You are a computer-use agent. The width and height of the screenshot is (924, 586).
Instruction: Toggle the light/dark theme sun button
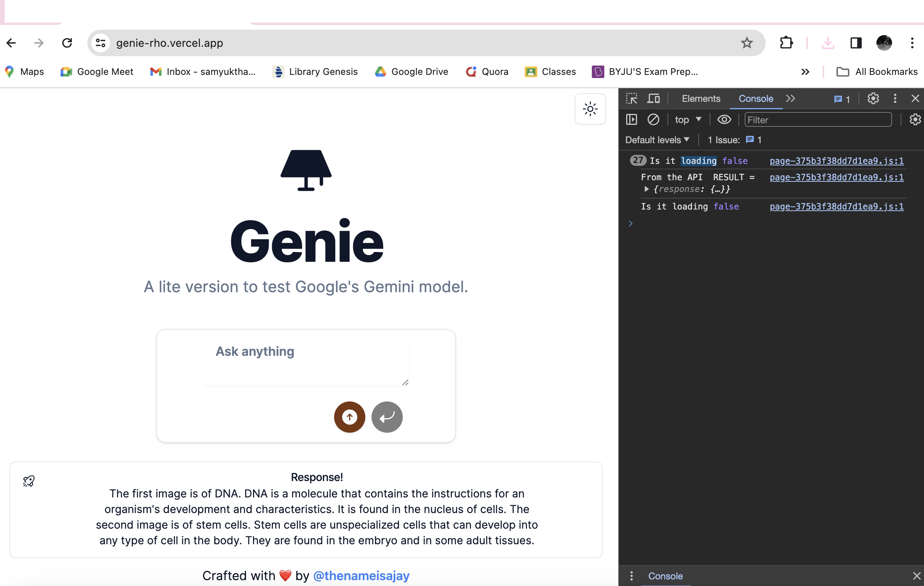point(590,109)
